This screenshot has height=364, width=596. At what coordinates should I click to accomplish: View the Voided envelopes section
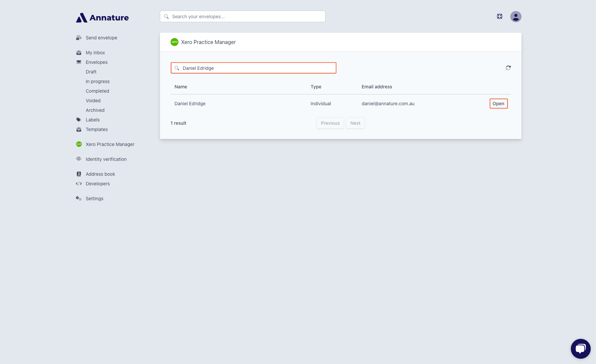(93, 100)
